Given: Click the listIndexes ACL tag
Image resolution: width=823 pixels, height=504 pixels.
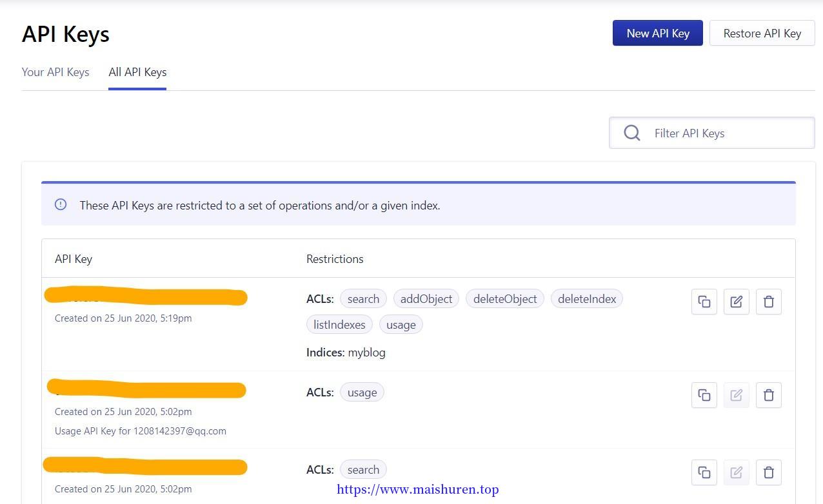Looking at the screenshot, I should pyautogui.click(x=339, y=325).
